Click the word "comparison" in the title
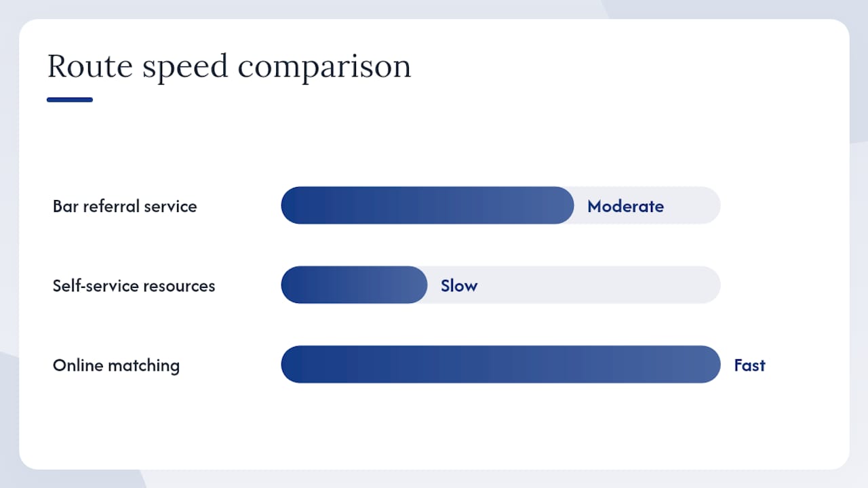Screen dimensions: 868x488 click(x=325, y=69)
